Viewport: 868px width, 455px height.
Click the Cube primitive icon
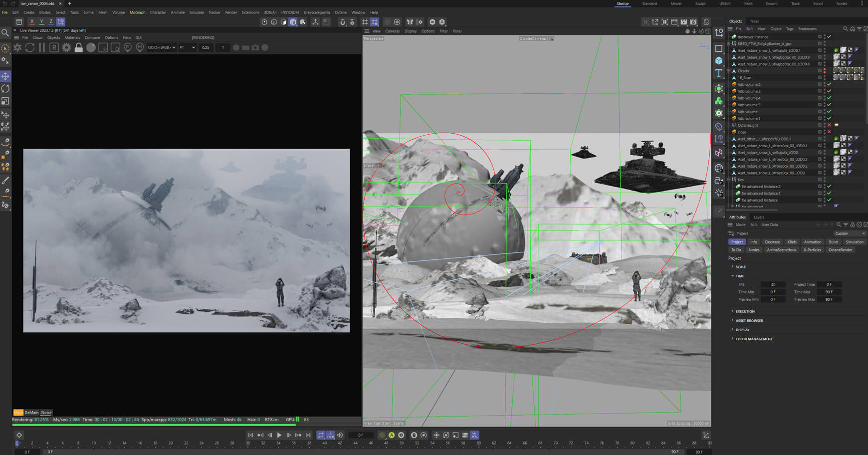coord(719,60)
